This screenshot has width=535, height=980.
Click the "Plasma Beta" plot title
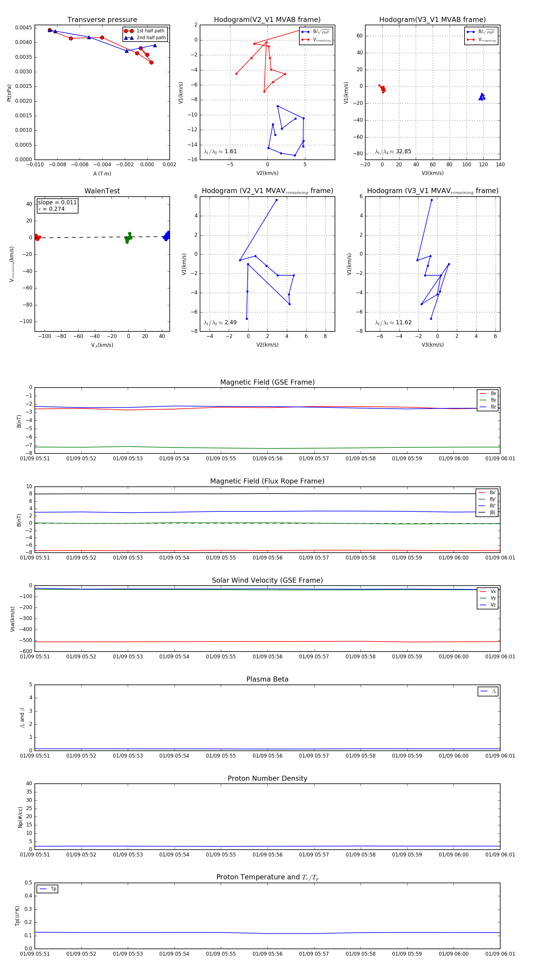pos(267,679)
